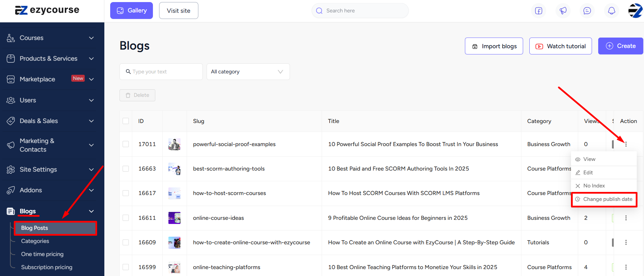
Task: Click the Watch tutorial button
Action: tap(561, 46)
